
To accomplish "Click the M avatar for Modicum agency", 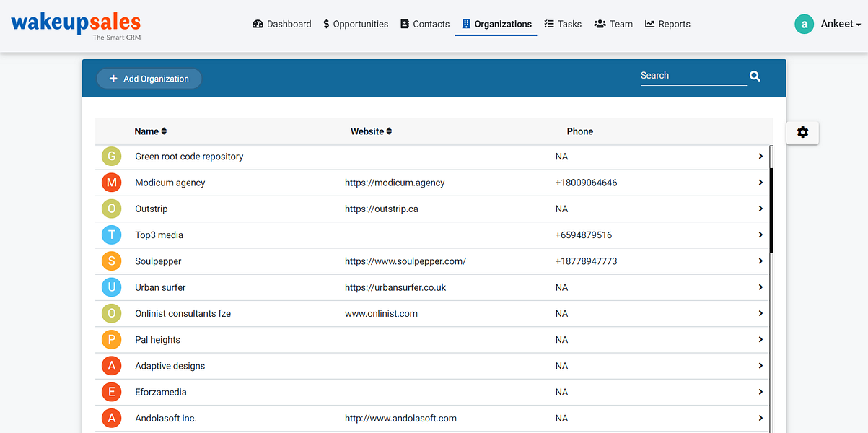I will point(111,183).
